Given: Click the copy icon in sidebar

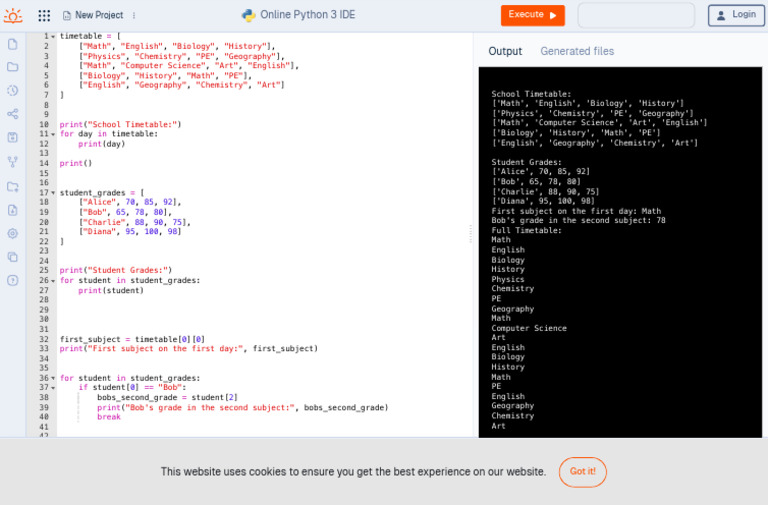Looking at the screenshot, I should click(13, 257).
